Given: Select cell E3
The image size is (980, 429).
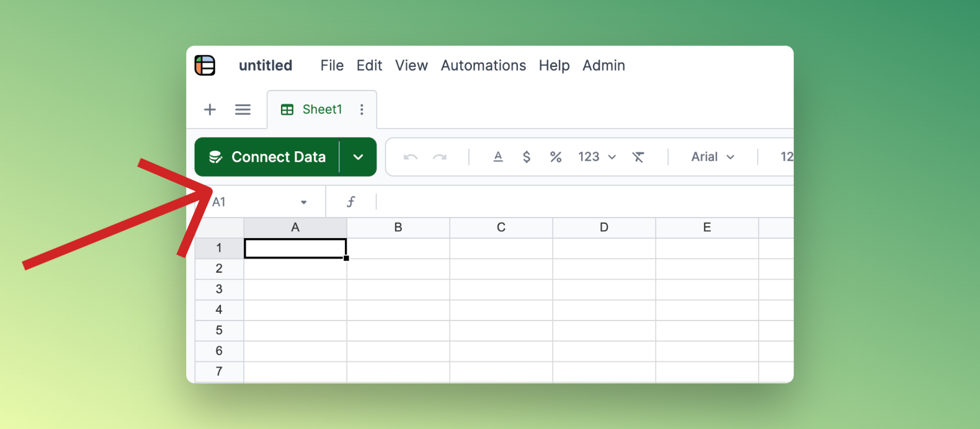Looking at the screenshot, I should 707,290.
